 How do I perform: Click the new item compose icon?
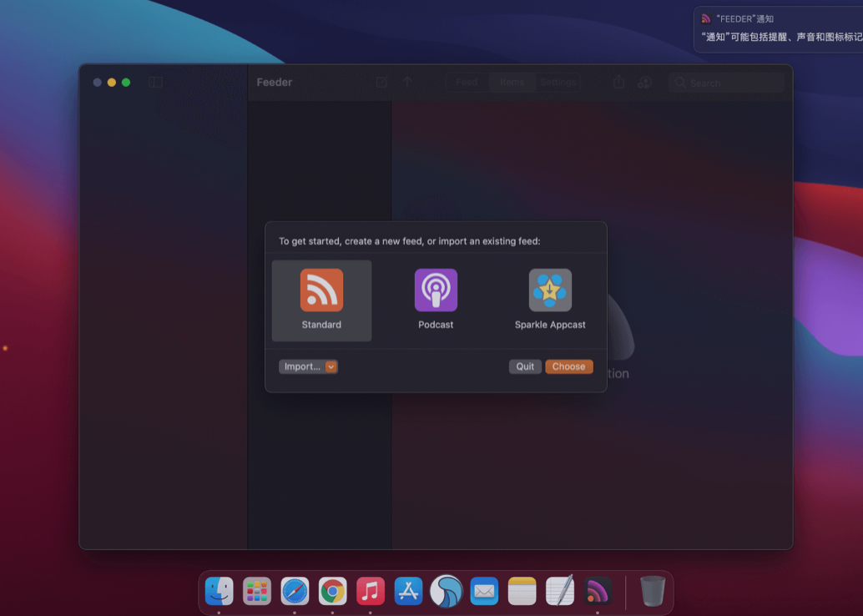381,82
